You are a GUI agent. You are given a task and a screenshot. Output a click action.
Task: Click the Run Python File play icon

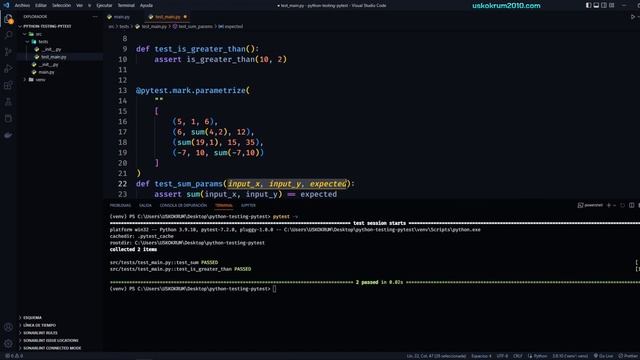pos(632,17)
